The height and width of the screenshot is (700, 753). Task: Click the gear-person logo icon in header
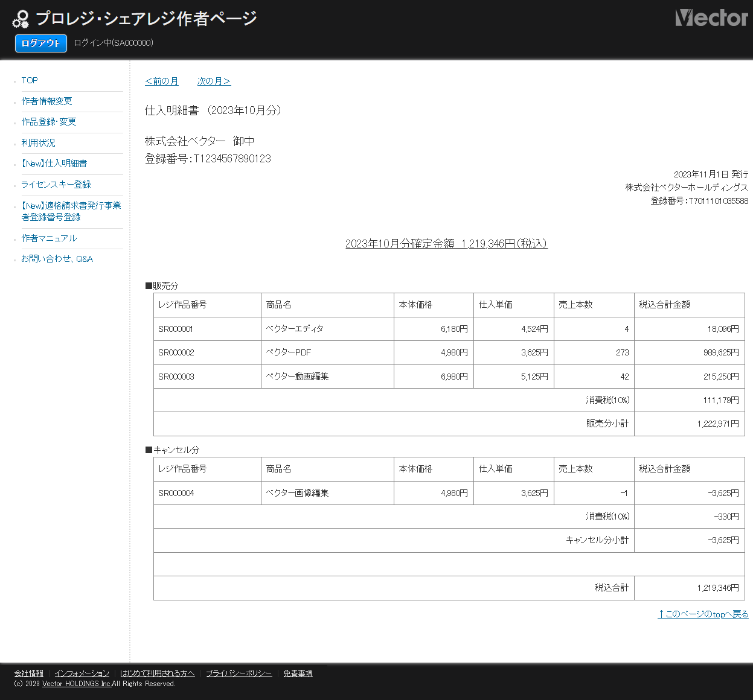pyautogui.click(x=21, y=19)
